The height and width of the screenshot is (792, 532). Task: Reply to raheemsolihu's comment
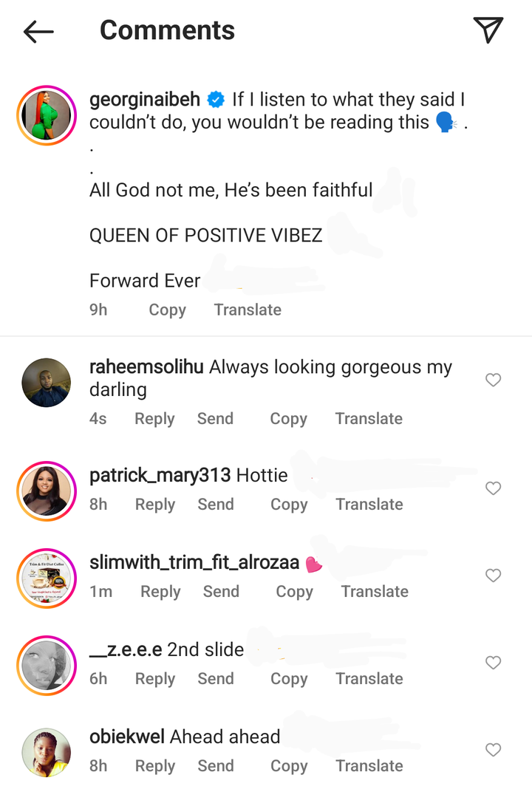pos(154,419)
